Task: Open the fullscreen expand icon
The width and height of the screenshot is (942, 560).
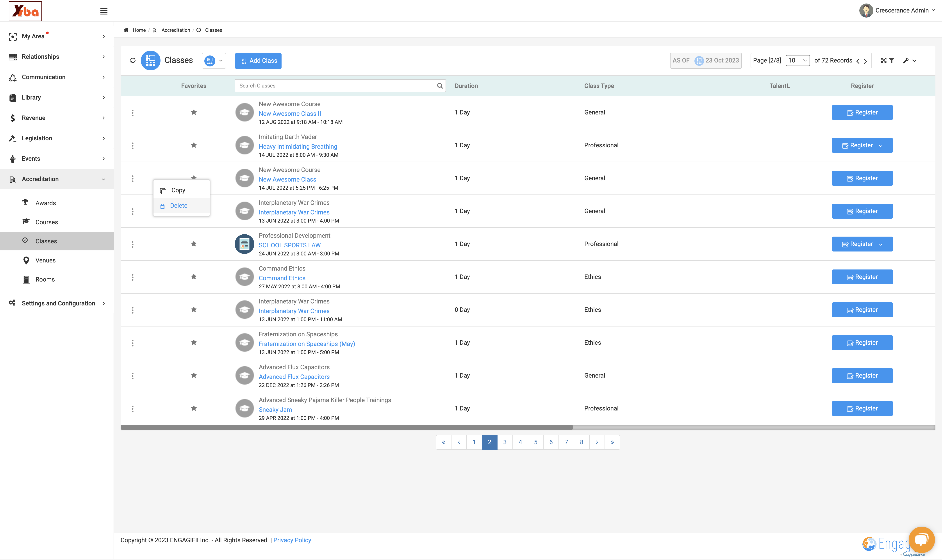Action: (883, 60)
